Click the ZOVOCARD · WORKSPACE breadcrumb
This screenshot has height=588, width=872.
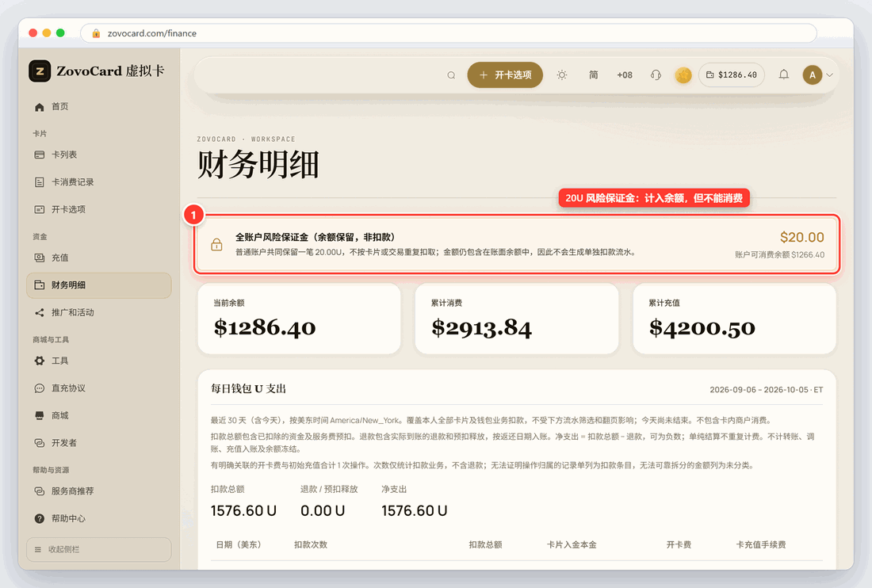click(x=246, y=139)
